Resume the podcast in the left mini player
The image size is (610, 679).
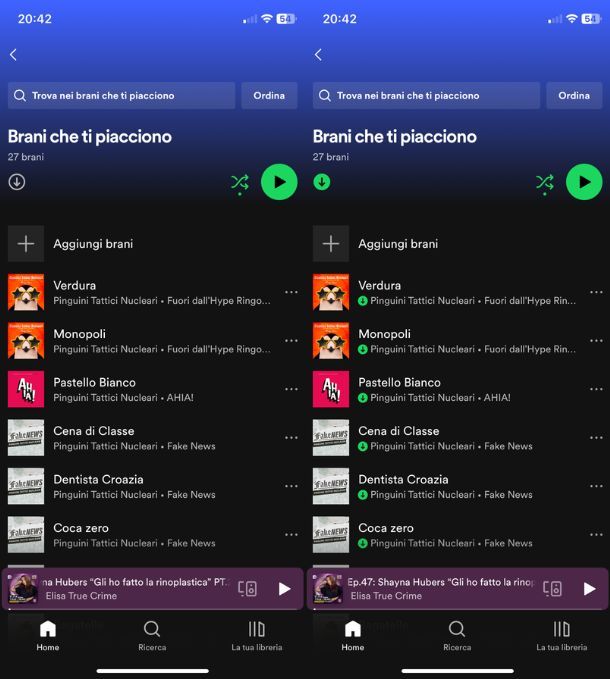click(284, 588)
